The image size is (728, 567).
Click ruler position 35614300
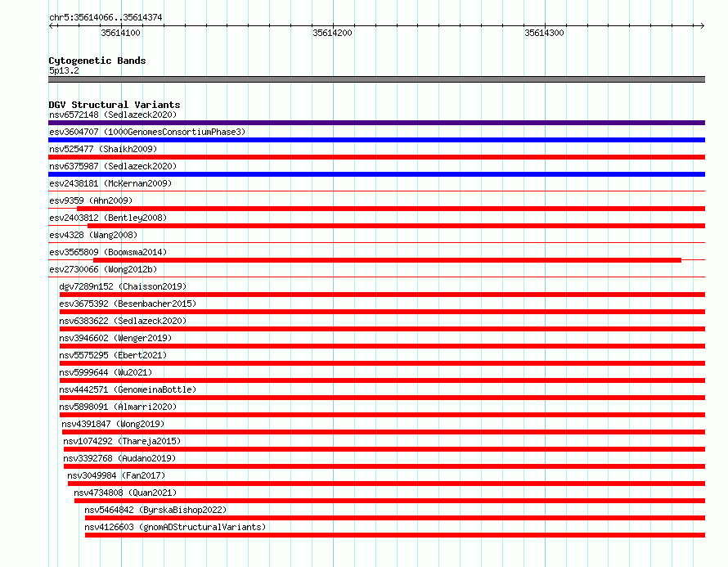click(x=544, y=33)
